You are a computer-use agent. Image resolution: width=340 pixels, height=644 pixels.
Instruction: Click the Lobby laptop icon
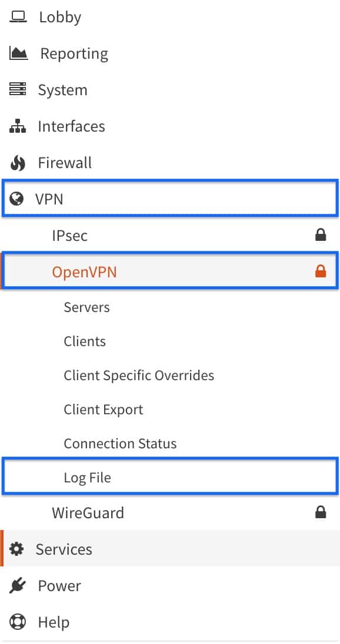pyautogui.click(x=19, y=16)
